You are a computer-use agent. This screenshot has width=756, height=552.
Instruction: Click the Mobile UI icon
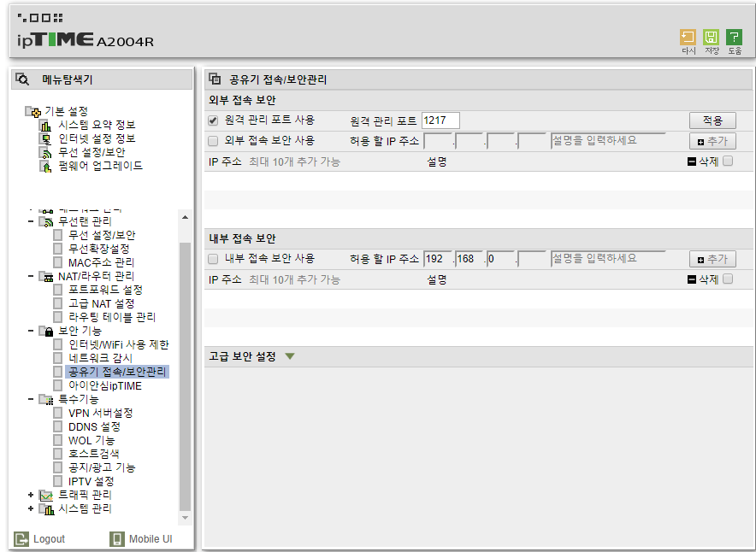(116, 539)
